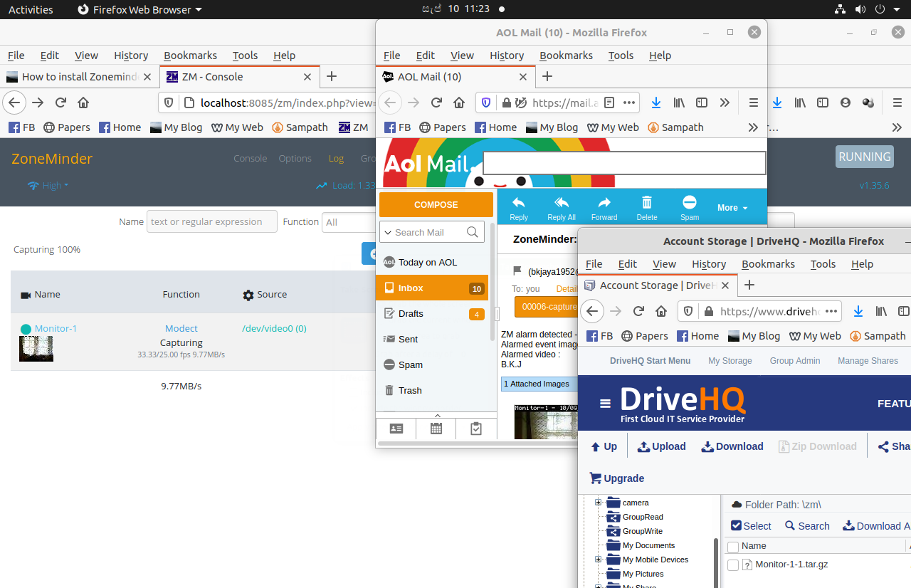Viewport: 911px width, 588px height.
Task: Expand AOL folder list chevron above bottom icons
Action: click(x=437, y=416)
